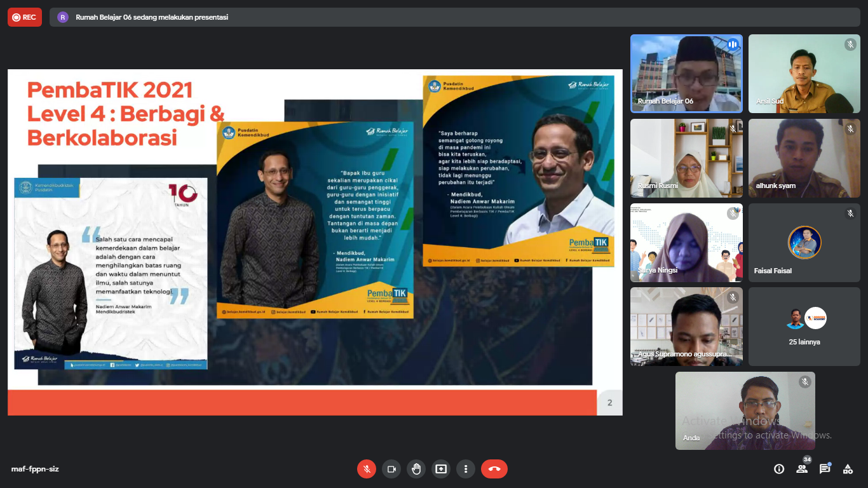Open the chat panel icon
This screenshot has width=868, height=488.
825,469
